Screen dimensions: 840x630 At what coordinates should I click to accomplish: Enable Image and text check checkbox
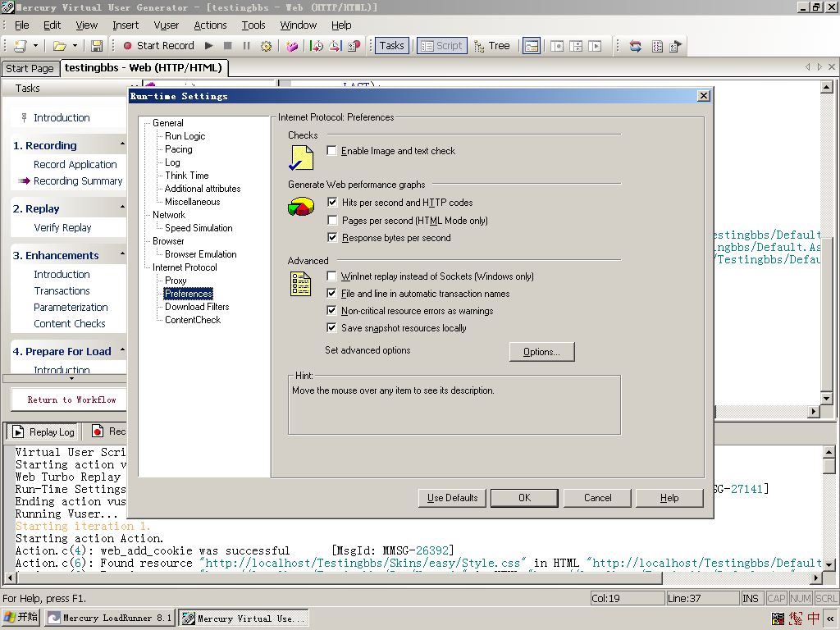(x=331, y=151)
